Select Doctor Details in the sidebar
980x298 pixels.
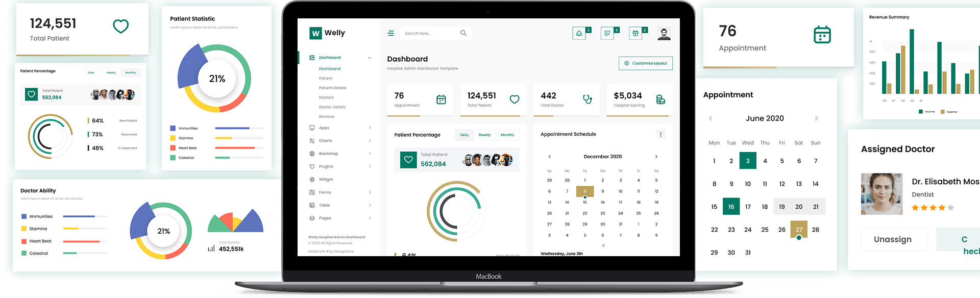pos(332,107)
